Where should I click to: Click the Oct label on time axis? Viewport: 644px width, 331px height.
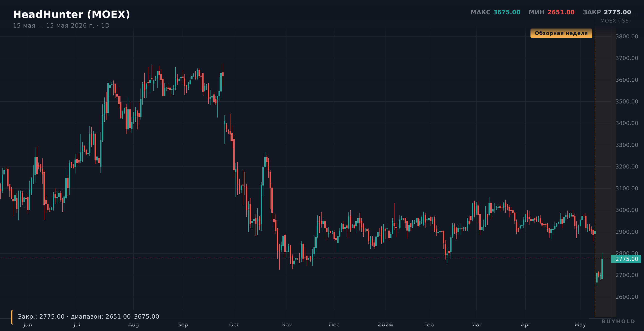pos(234,325)
